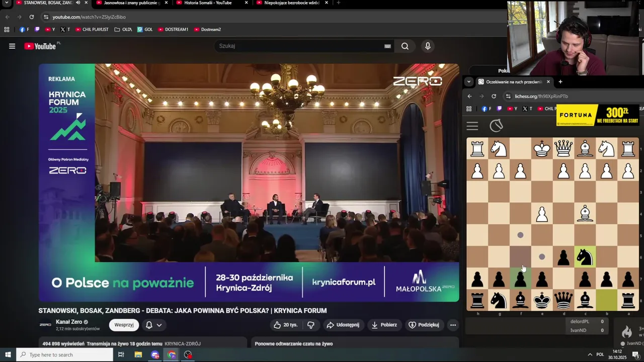Click the delordPL player name
The width and height of the screenshot is (644, 362).
[x=579, y=322]
